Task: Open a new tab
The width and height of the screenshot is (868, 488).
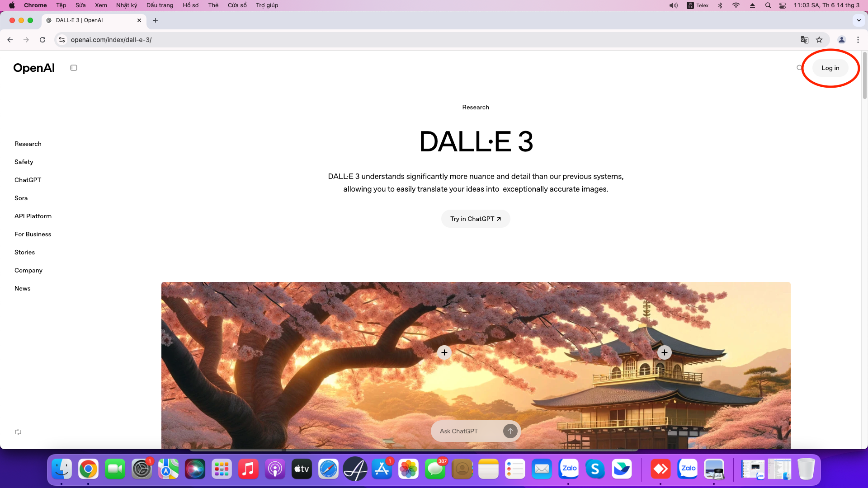Action: coord(156,20)
